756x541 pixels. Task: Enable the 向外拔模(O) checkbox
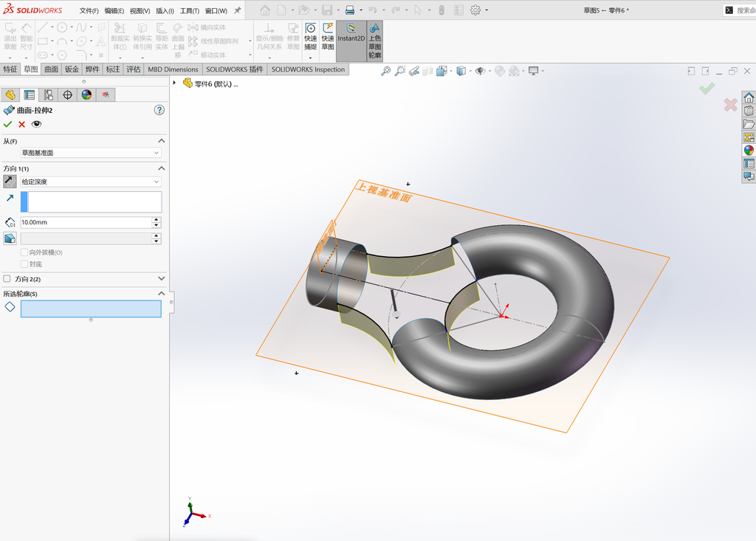pyautogui.click(x=24, y=252)
